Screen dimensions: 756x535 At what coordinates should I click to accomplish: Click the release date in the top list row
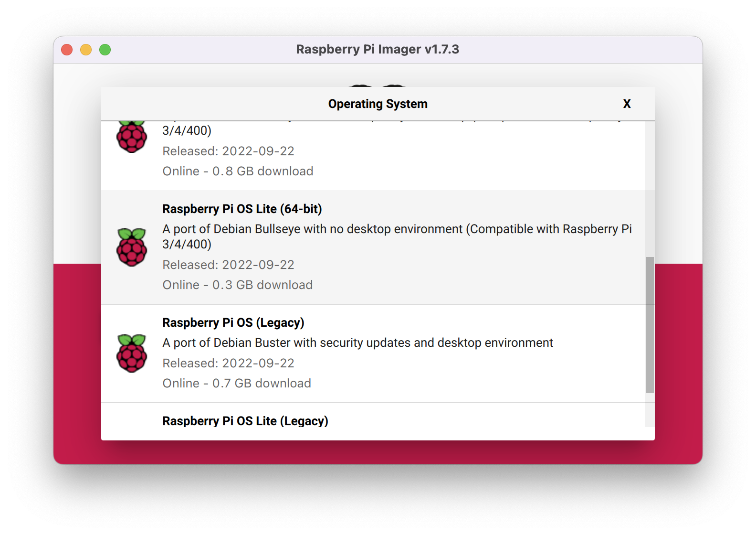[x=228, y=151]
